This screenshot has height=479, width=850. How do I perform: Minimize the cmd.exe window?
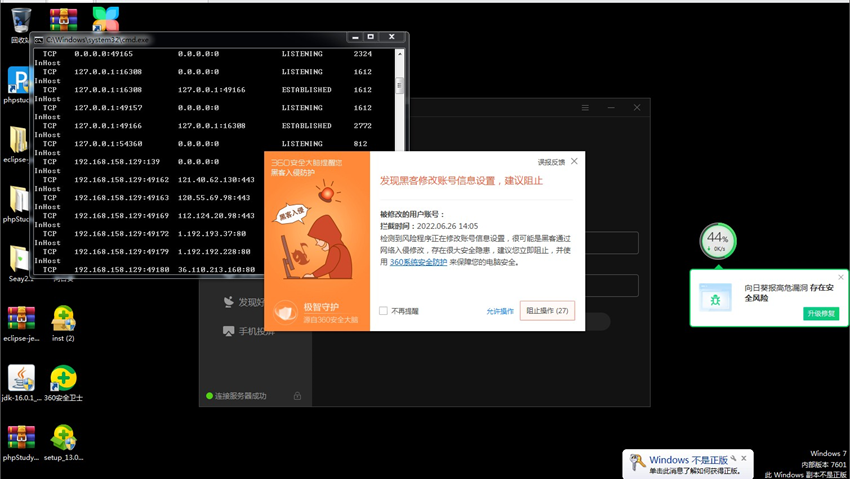(355, 37)
